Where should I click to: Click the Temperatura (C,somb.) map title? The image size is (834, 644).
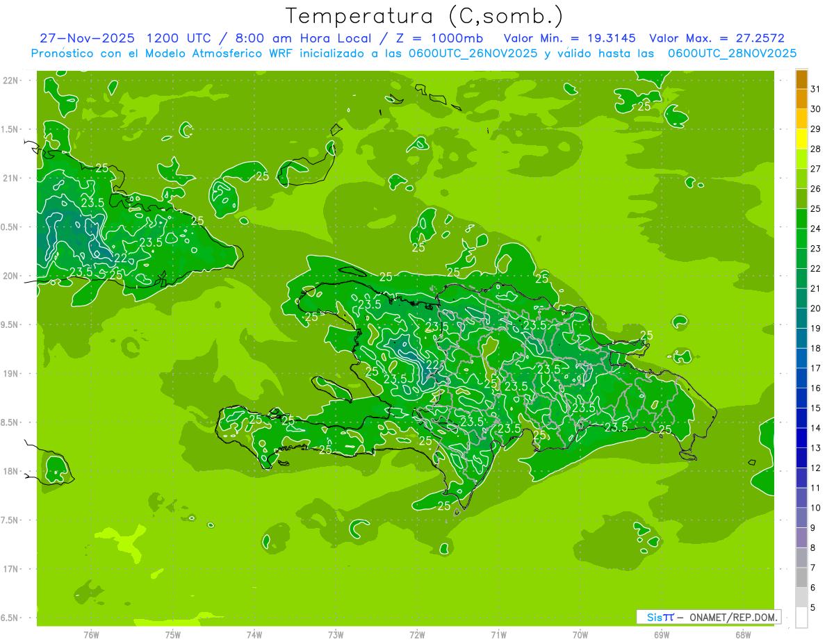pyautogui.click(x=424, y=16)
